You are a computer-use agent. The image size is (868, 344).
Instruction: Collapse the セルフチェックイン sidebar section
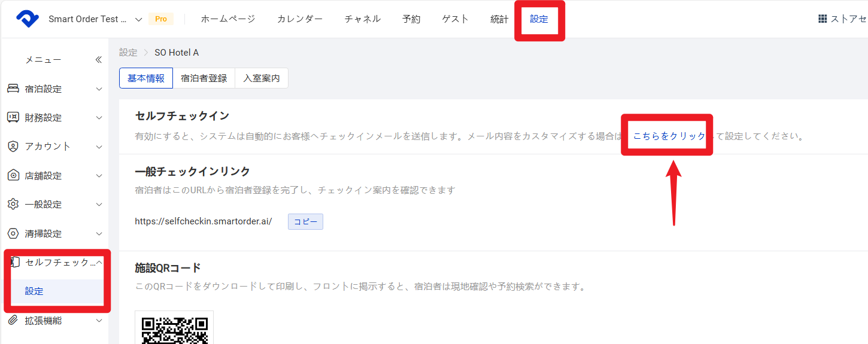pos(99,263)
